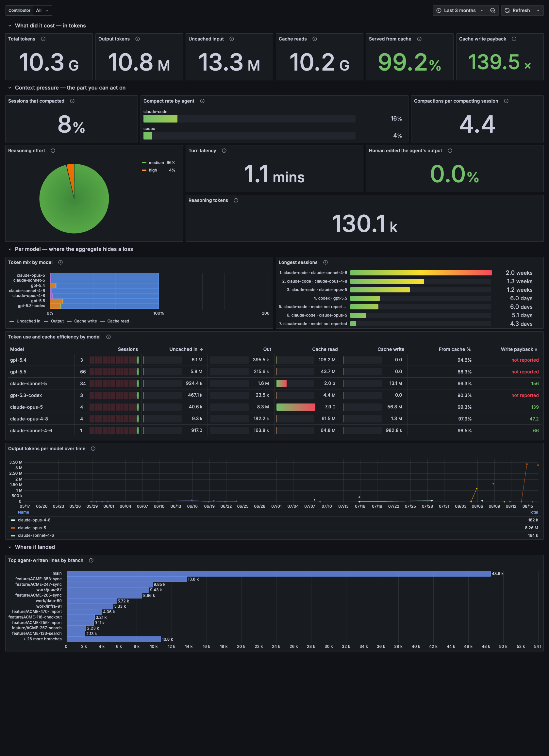Toggle claude-sonnet-4-6 series in output chart legend
The width and height of the screenshot is (549, 756).
(36, 535)
